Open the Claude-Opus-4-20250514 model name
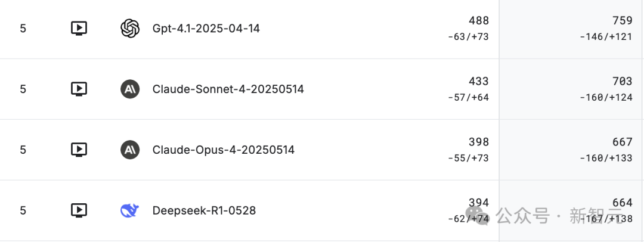 [224, 150]
